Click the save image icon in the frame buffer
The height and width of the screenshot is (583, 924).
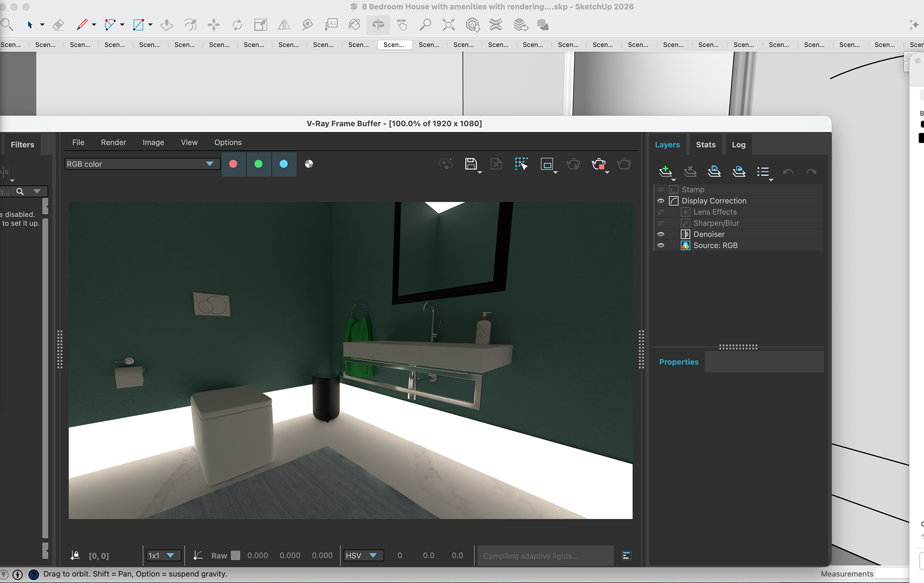pyautogui.click(x=471, y=164)
